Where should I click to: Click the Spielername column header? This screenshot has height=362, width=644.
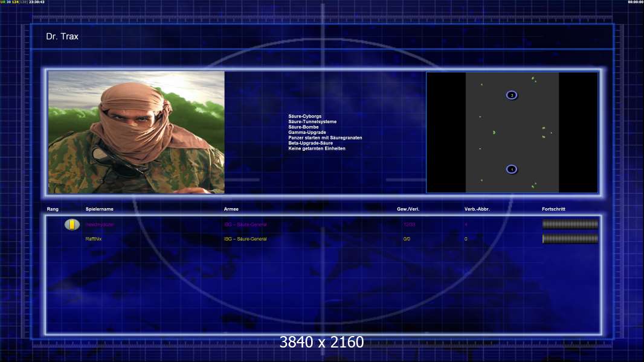click(x=100, y=209)
